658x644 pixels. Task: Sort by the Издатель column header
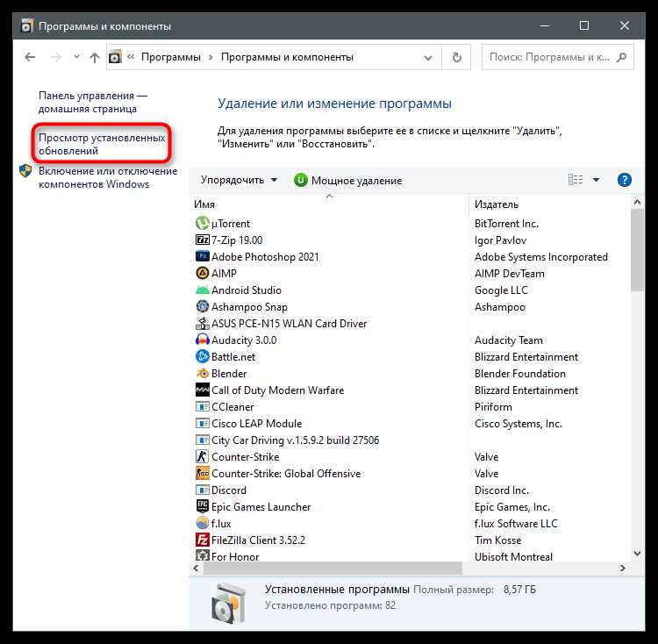click(x=497, y=204)
